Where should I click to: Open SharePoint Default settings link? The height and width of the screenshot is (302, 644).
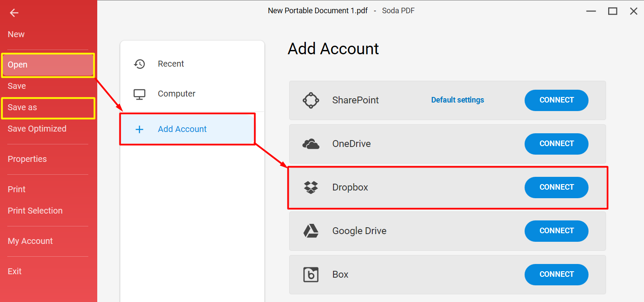pos(458,100)
